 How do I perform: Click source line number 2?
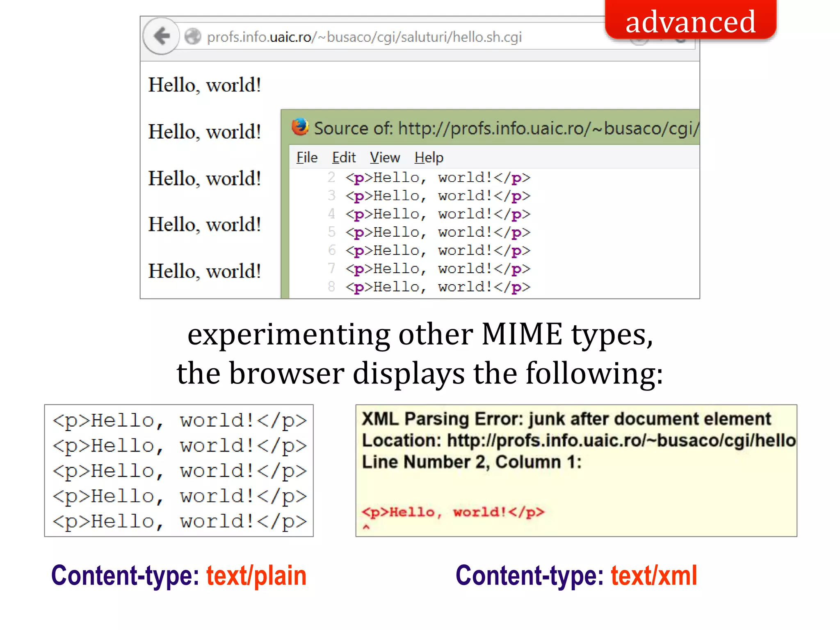[331, 177]
